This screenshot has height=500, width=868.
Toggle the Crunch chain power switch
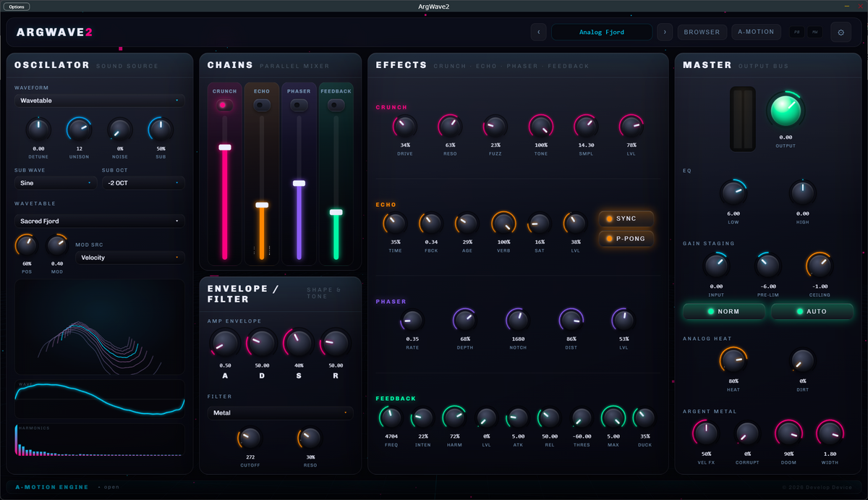pos(225,105)
